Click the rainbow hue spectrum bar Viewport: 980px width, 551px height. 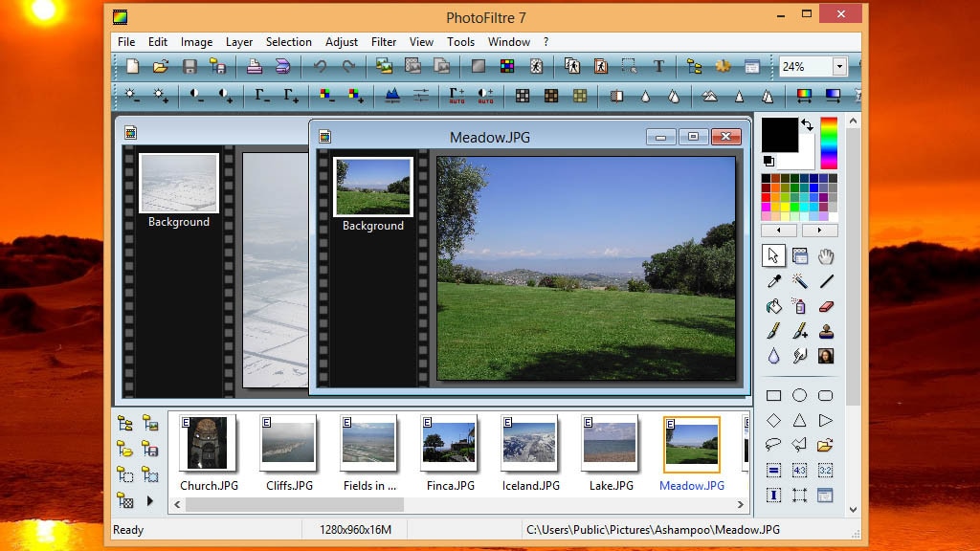click(x=829, y=143)
